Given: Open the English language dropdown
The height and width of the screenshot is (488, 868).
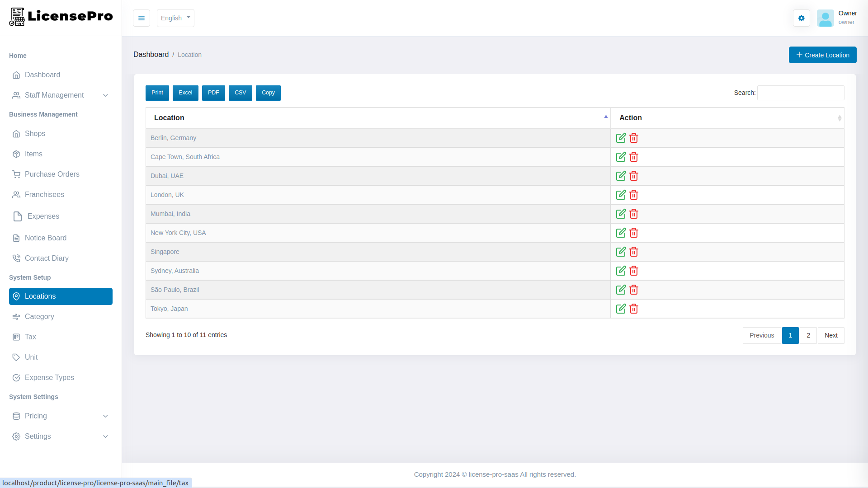Looking at the screenshot, I should 175,18.
